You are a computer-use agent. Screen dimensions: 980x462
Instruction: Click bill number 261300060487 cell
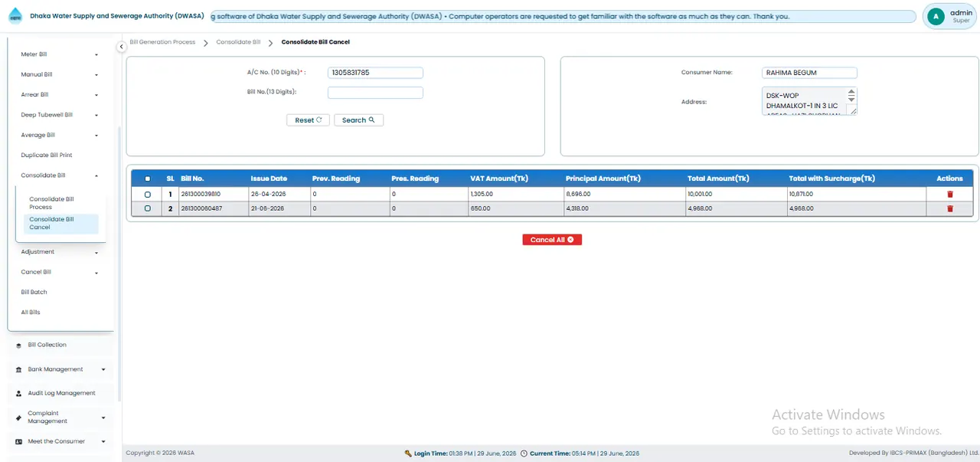pos(213,208)
